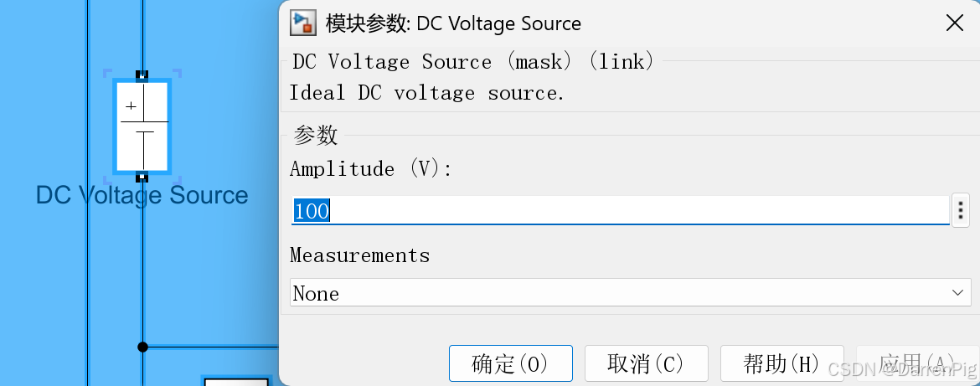The image size is (980, 386).
Task: Close the 模块参数 dialog with the X
Action: (x=955, y=23)
